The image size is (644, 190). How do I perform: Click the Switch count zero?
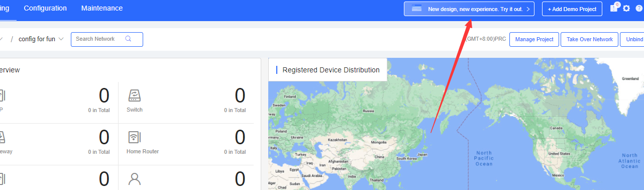coord(240,96)
